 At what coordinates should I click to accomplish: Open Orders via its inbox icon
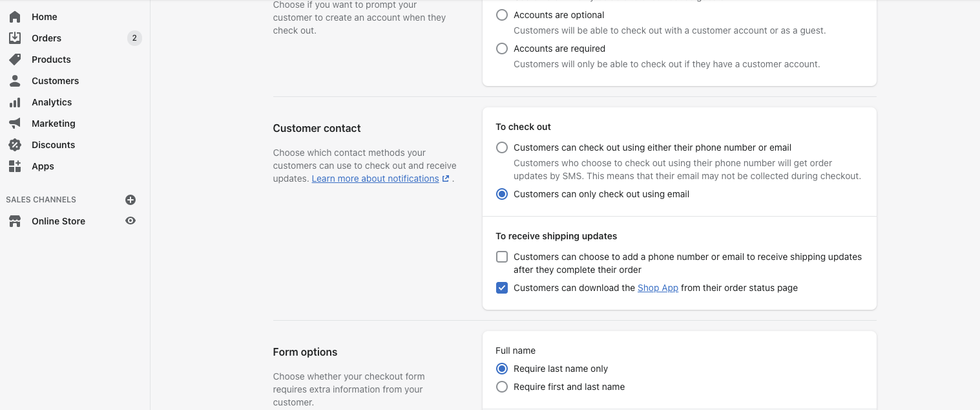pos(15,38)
